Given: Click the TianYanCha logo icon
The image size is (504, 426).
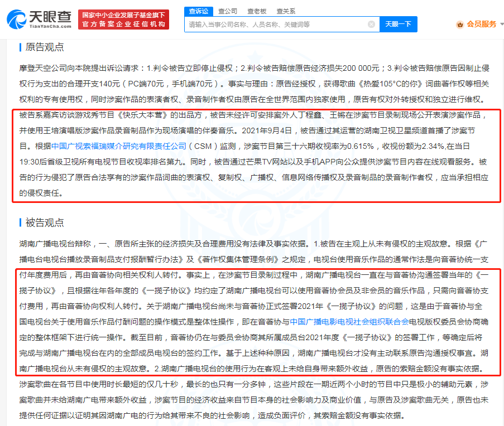Looking at the screenshot, I should 16,20.
